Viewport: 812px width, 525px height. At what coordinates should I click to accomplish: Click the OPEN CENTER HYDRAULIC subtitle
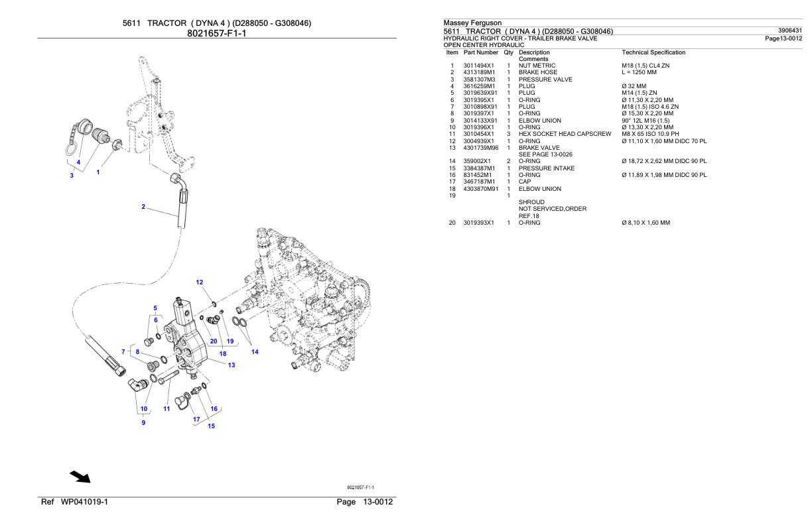click(x=484, y=45)
